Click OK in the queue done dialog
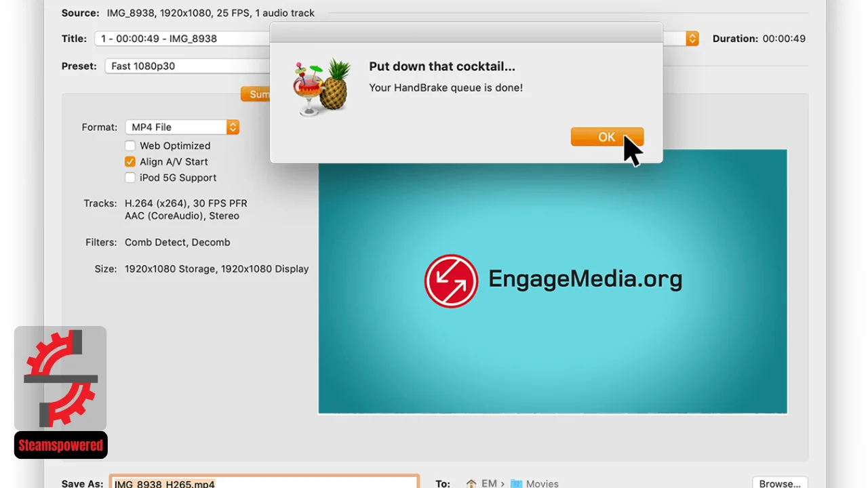The width and height of the screenshot is (868, 488). coord(607,137)
